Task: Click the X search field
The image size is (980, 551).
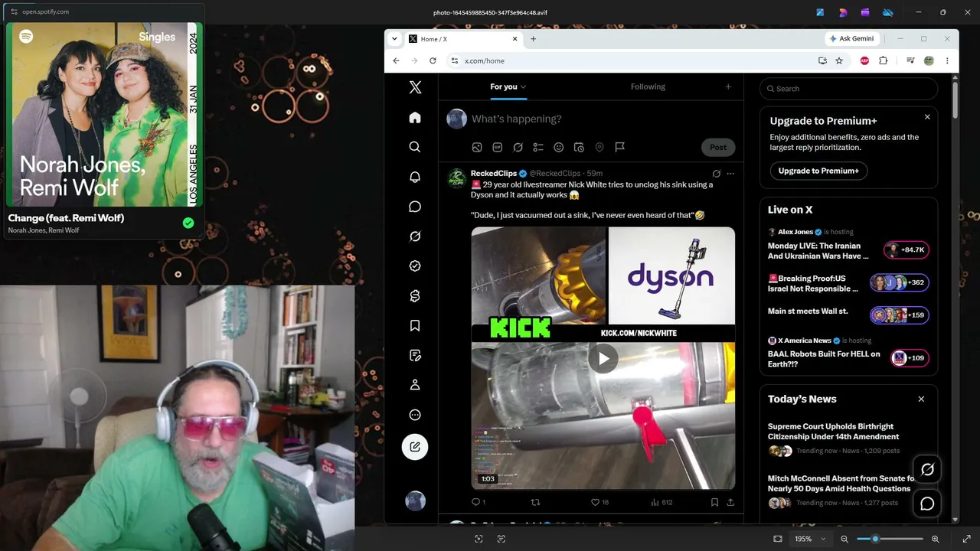Action: click(848, 89)
